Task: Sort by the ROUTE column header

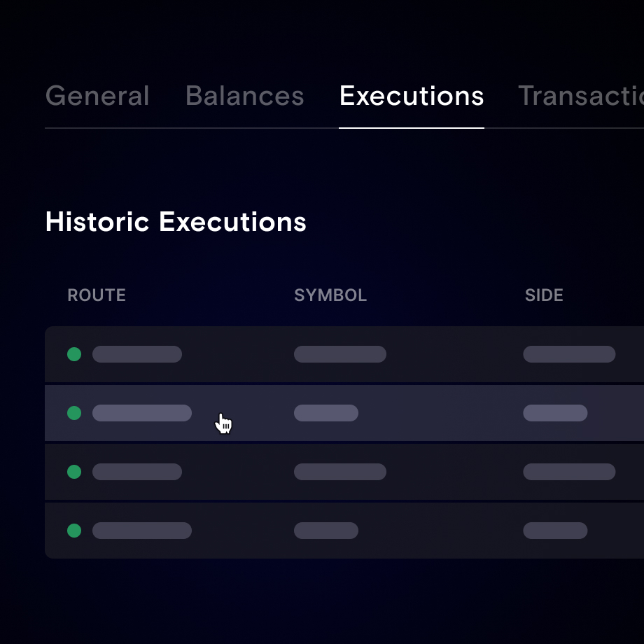Action: pyautogui.click(x=97, y=295)
